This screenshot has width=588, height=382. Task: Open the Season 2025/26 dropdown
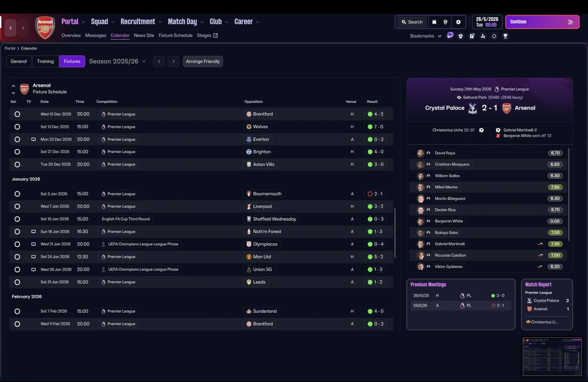pos(118,61)
